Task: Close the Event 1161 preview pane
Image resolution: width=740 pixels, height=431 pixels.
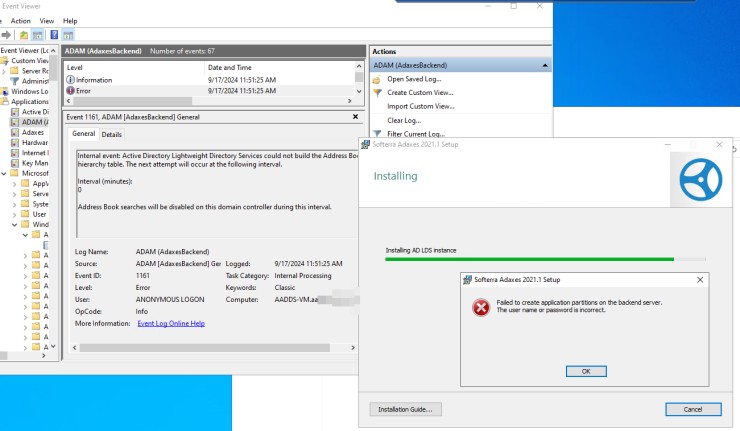Action: [355, 117]
